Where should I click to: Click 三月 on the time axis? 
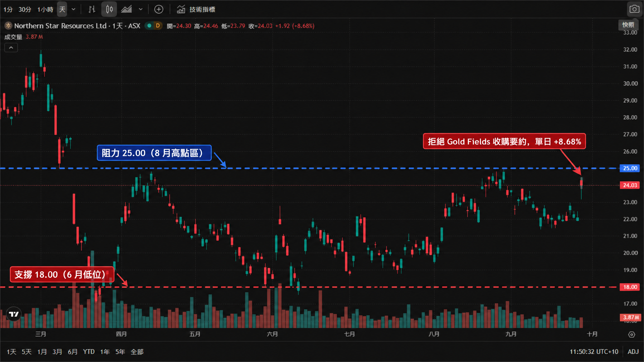pyautogui.click(x=41, y=334)
